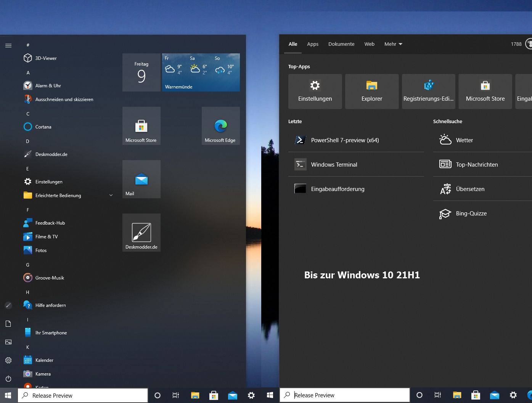Open the Microsoft Store tile
The image size is (532, 403).
[141, 126]
